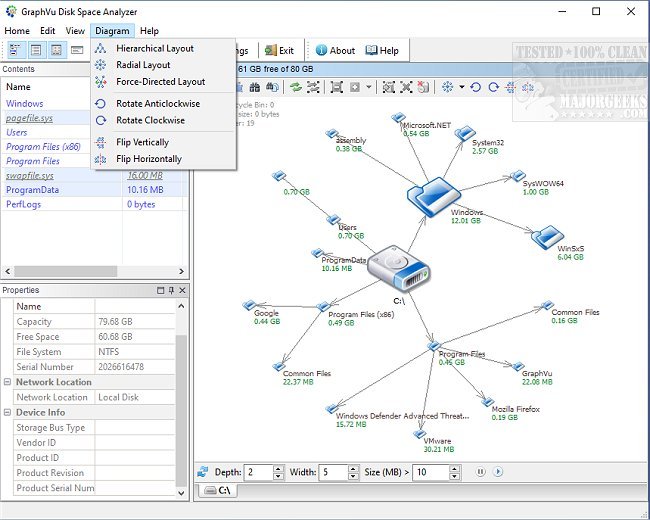Viewport: 650px width, 520px height.
Task: Click the rotate clockwise toolbar icon
Action: coord(493,87)
